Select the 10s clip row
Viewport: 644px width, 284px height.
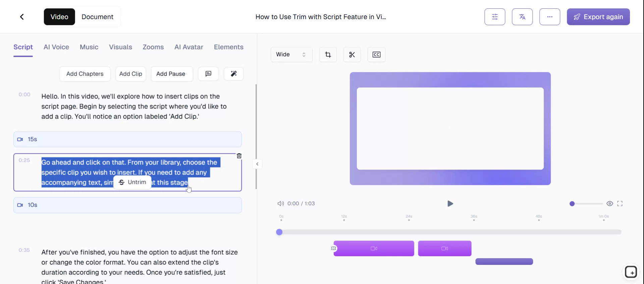[127, 205]
